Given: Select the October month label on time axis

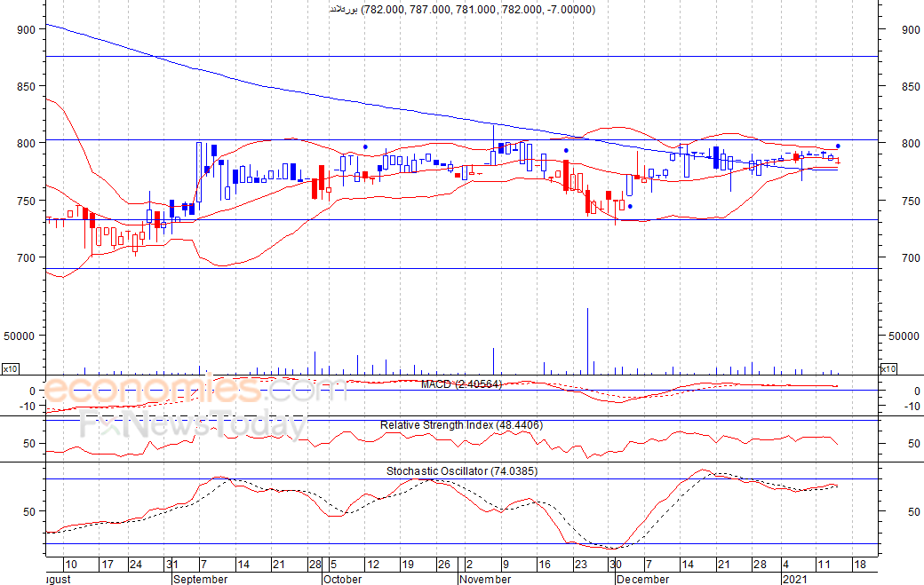Looking at the screenshot, I should (x=342, y=579).
